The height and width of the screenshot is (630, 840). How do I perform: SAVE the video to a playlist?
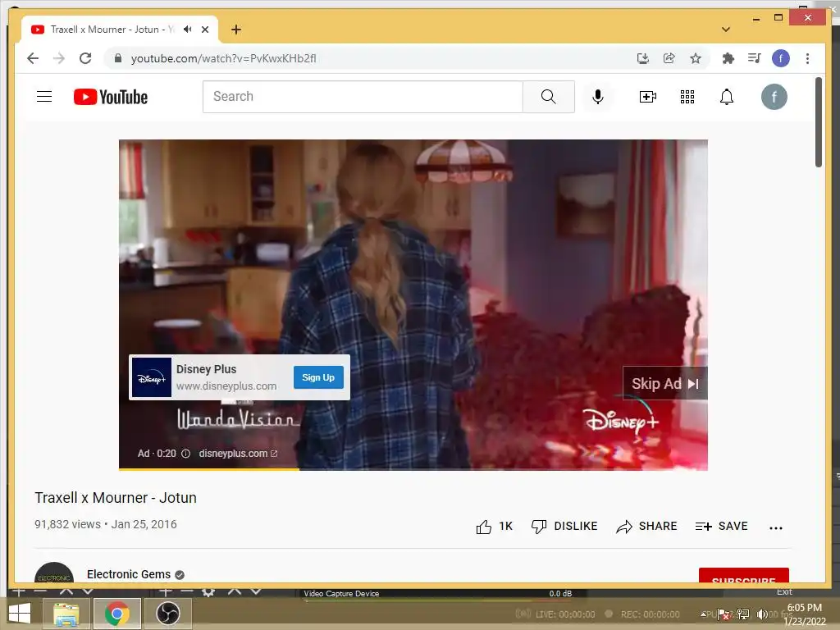pos(721,527)
